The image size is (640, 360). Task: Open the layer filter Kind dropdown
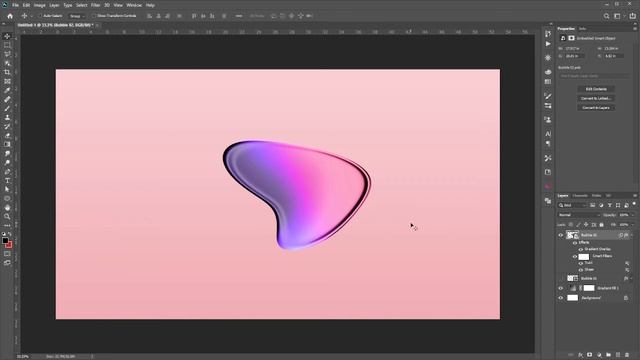[572, 205]
